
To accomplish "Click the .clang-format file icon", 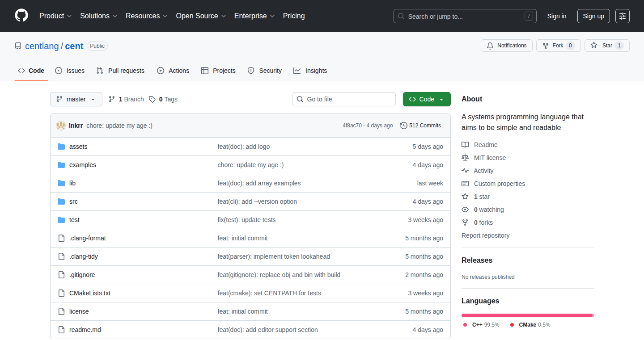I will point(61,238).
